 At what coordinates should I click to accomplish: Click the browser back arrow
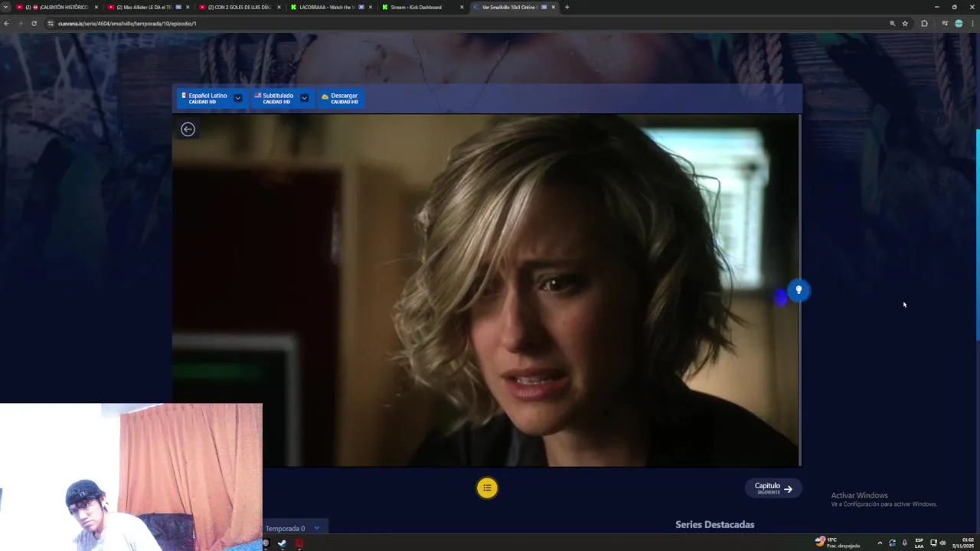coord(6,24)
